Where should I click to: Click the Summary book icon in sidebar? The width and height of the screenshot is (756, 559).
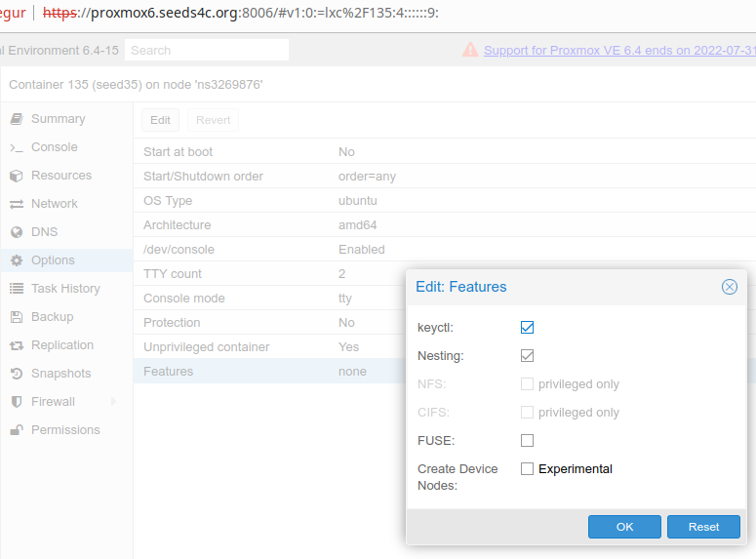[16, 119]
